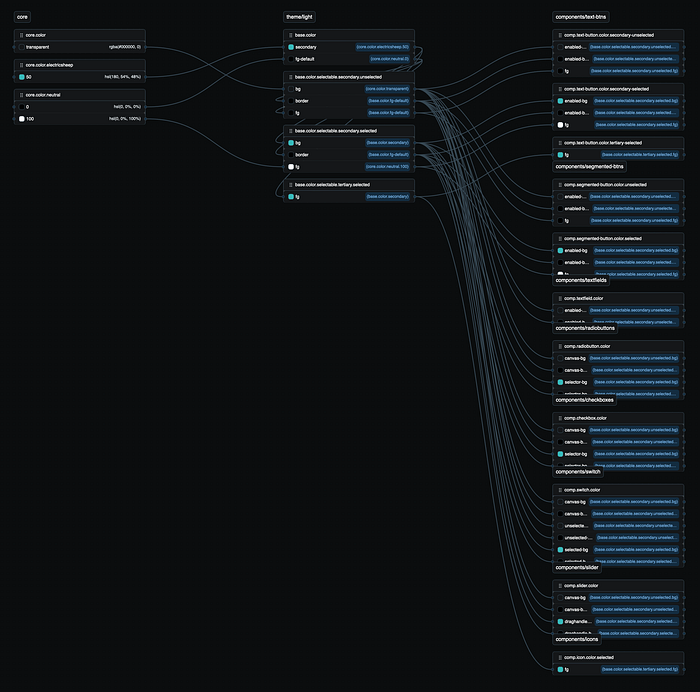
Task: Grab the comp.switch.color node drag handle
Action: (x=559, y=490)
